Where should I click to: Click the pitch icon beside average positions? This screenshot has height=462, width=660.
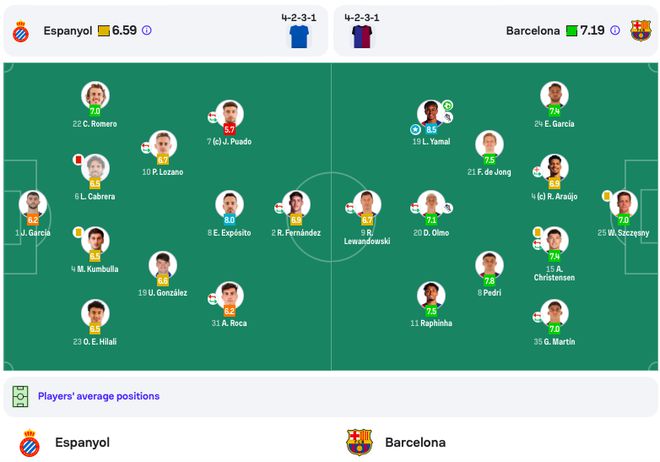pos(20,396)
